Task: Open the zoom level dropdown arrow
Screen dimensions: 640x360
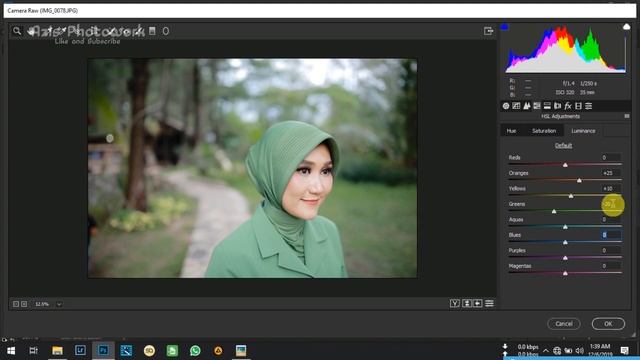Action: point(59,304)
